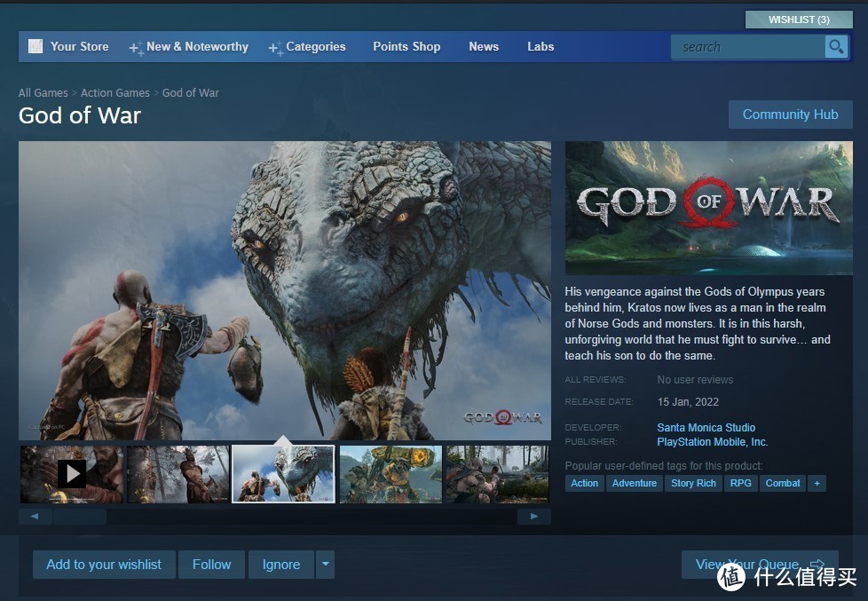868x601 pixels.
Task: Click the No user reviews text
Action: (x=695, y=380)
